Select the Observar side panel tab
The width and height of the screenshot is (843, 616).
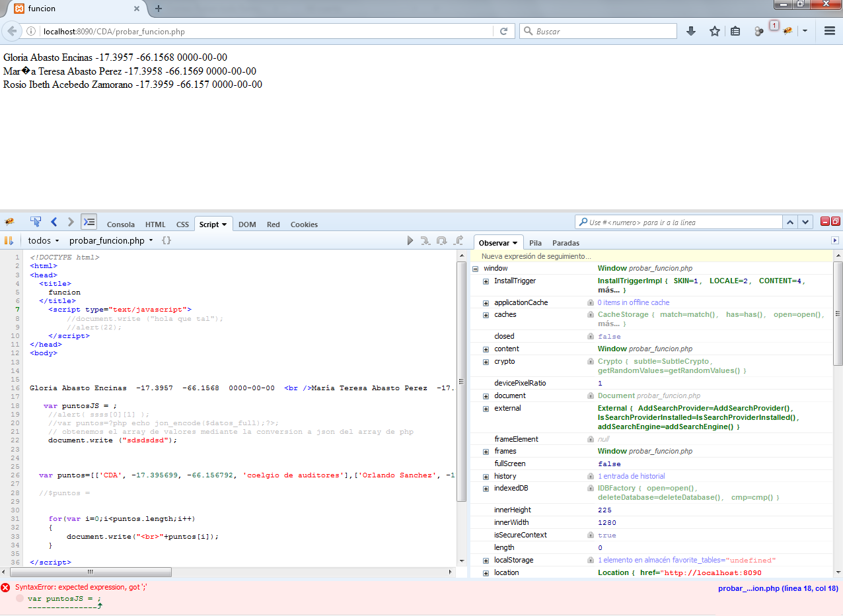[498, 243]
